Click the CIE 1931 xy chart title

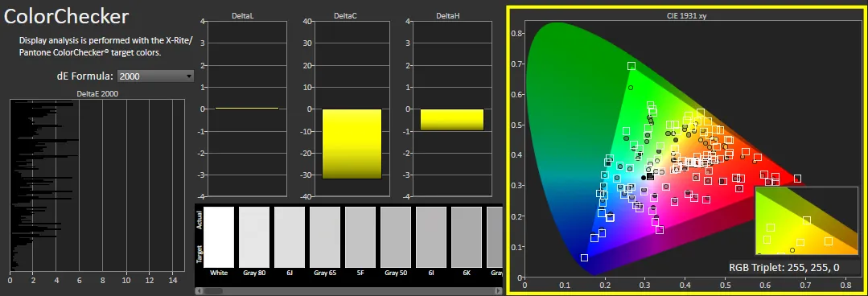click(686, 16)
